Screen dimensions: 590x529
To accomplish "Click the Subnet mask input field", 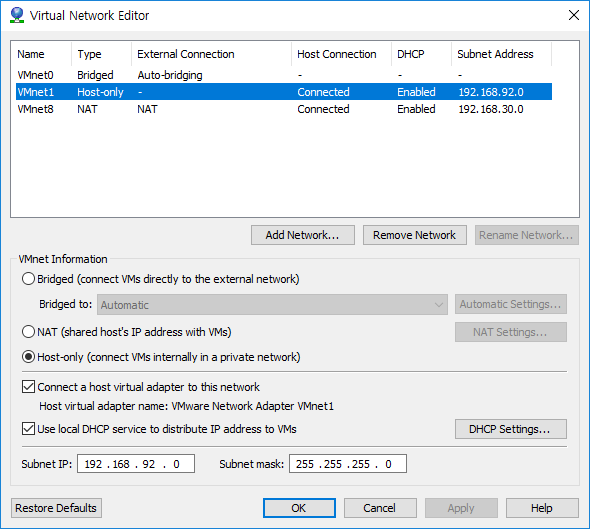I will click(x=348, y=464).
